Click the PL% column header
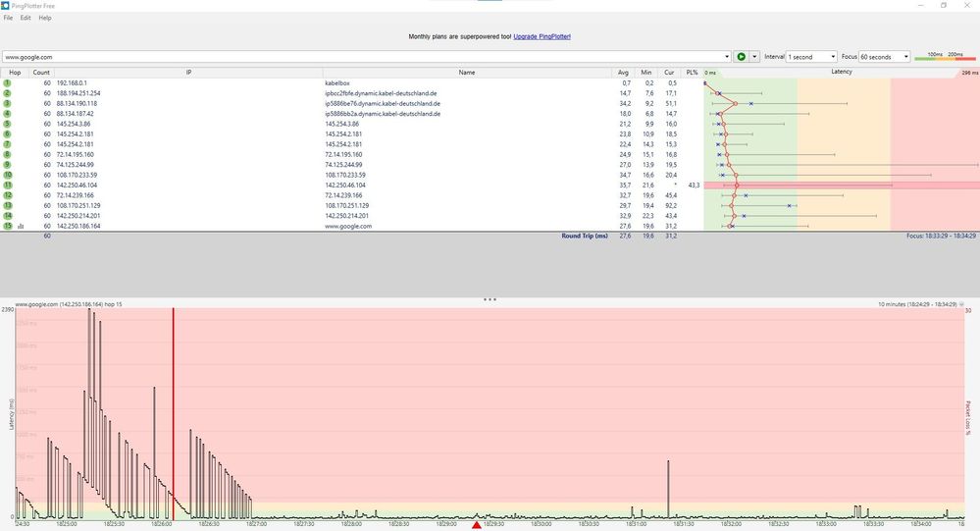The height and width of the screenshot is (531, 980). click(692, 73)
